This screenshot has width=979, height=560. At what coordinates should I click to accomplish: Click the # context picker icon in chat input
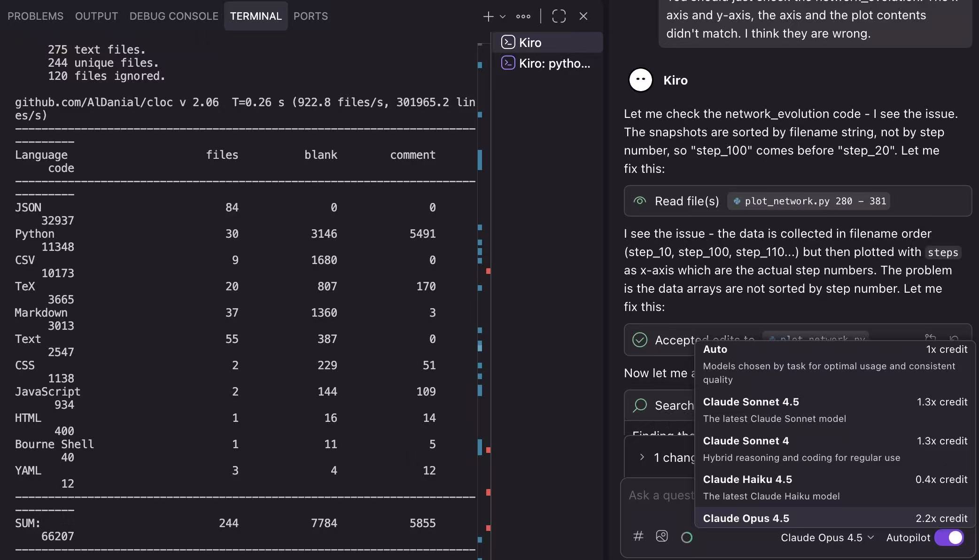pyautogui.click(x=638, y=536)
